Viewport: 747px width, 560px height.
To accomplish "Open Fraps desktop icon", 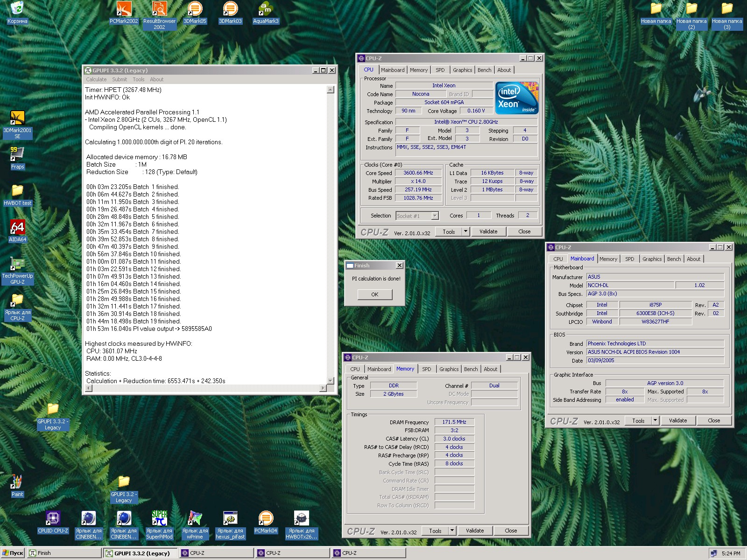I will click(17, 158).
